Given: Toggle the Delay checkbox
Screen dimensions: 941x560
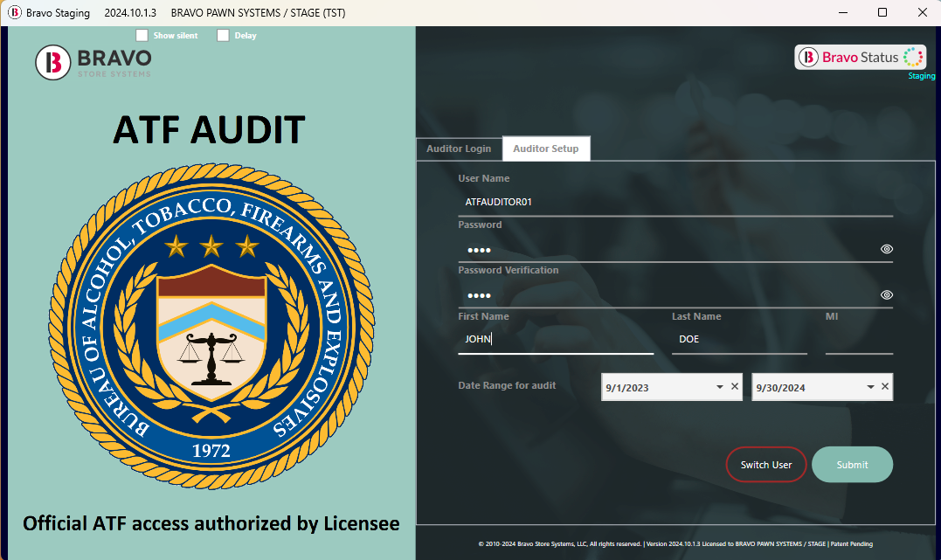Looking at the screenshot, I should [x=223, y=36].
